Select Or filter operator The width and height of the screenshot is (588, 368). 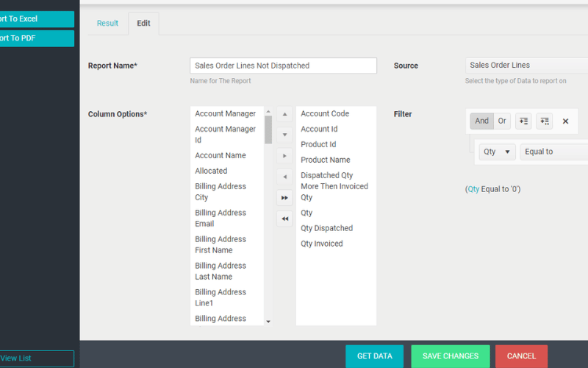tap(502, 121)
